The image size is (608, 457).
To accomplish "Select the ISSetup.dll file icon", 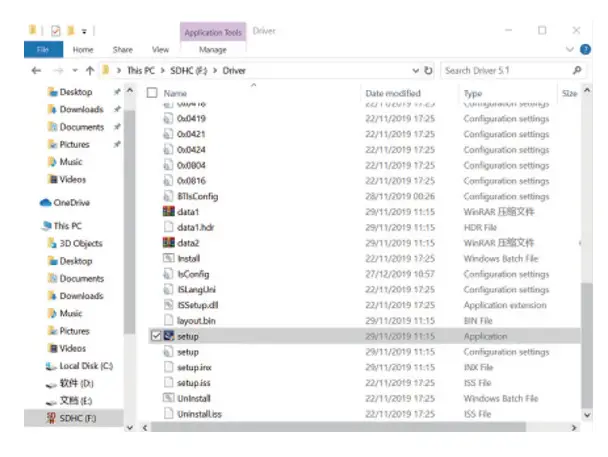I will click(169, 305).
